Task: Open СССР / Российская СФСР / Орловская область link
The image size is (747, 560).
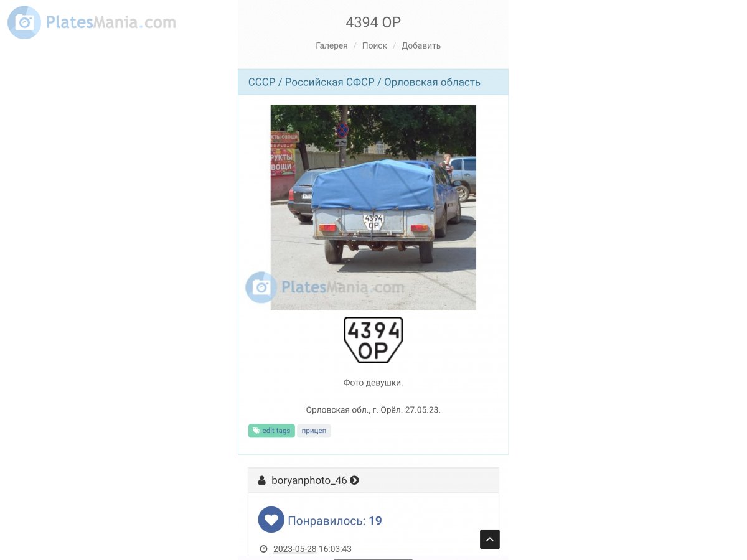Action: pos(364,82)
